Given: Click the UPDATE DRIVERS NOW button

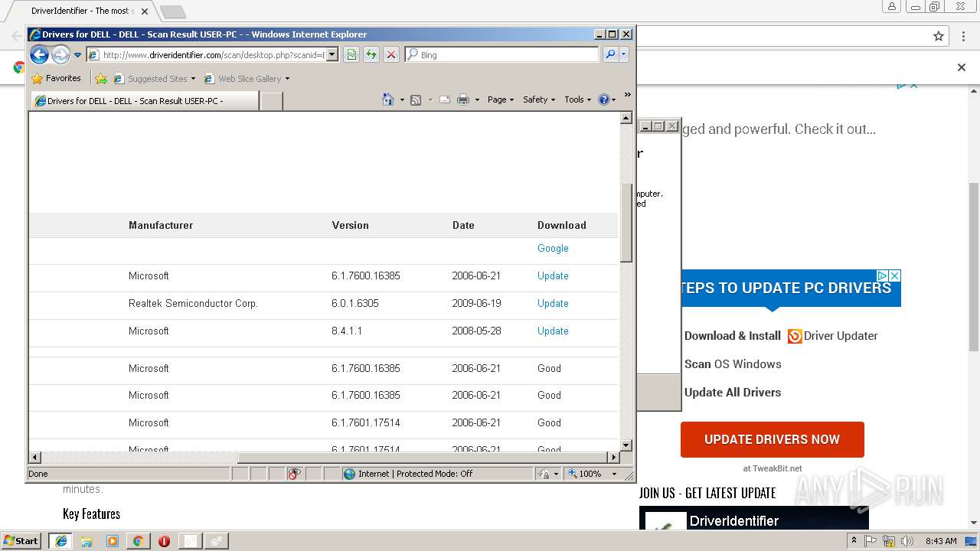Looking at the screenshot, I should (772, 439).
